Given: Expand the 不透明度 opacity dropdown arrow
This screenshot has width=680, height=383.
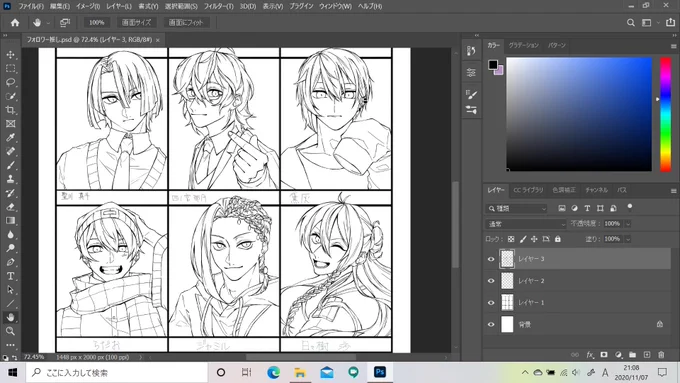Looking at the screenshot, I should pyautogui.click(x=628, y=224).
